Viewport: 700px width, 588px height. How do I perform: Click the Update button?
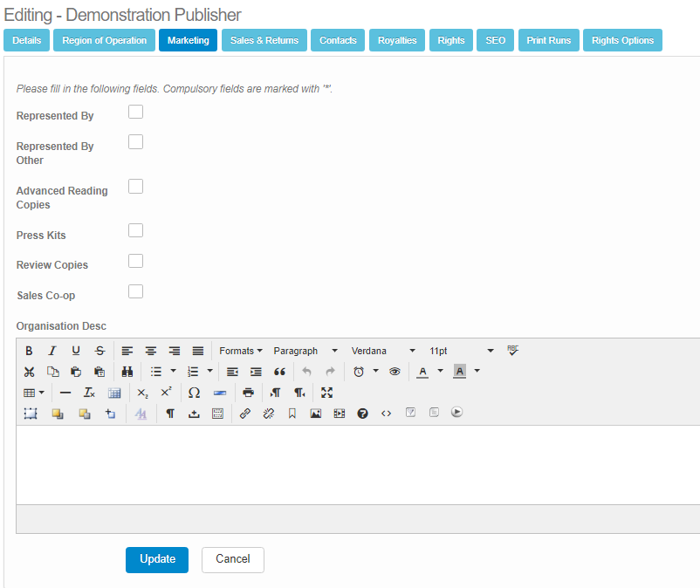157,559
